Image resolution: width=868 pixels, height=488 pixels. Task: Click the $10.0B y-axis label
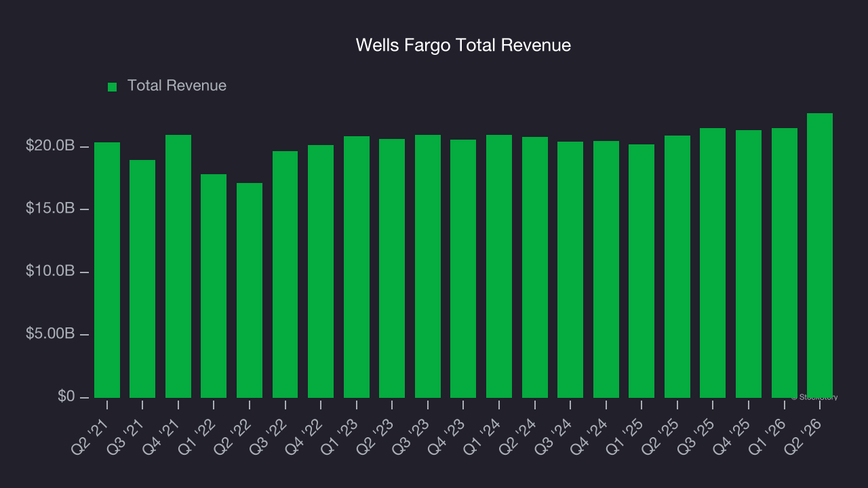point(50,272)
